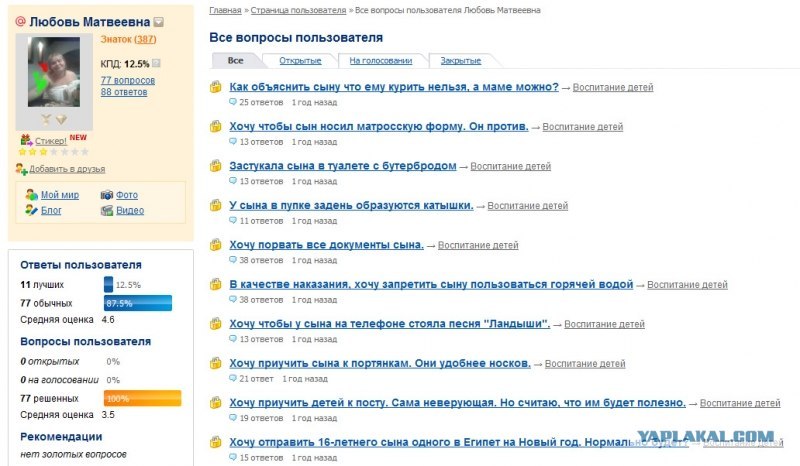Click the small icon next to КПД 12.5%
This screenshot has height=466, width=800.
pyautogui.click(x=156, y=63)
